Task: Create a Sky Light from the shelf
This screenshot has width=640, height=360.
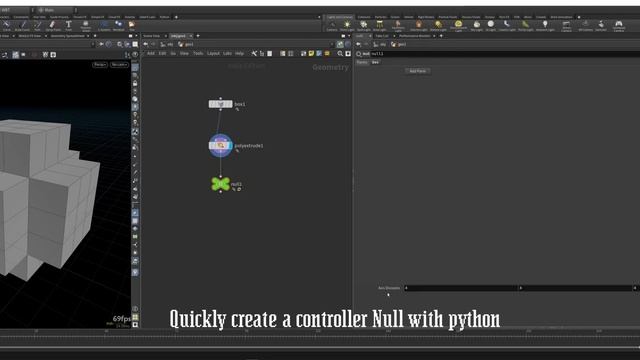Action: point(477,26)
